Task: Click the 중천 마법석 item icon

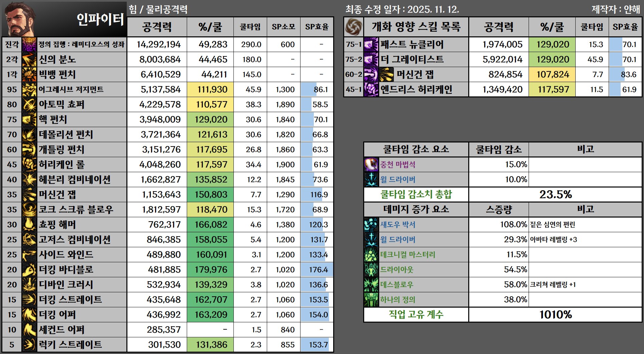Action: click(x=371, y=164)
